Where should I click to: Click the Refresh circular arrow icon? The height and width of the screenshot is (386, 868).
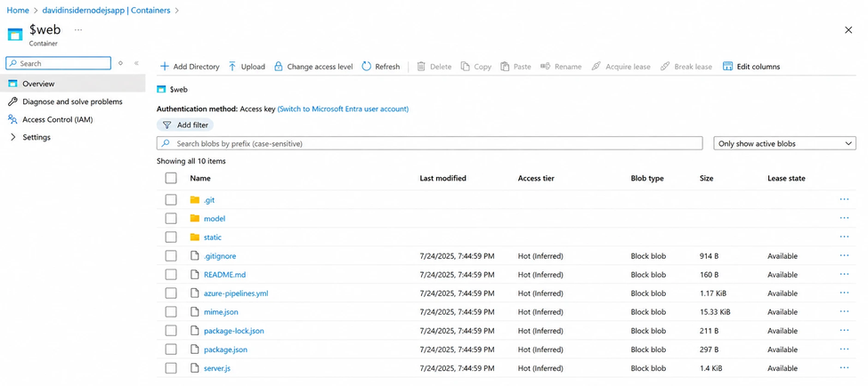[x=367, y=67]
